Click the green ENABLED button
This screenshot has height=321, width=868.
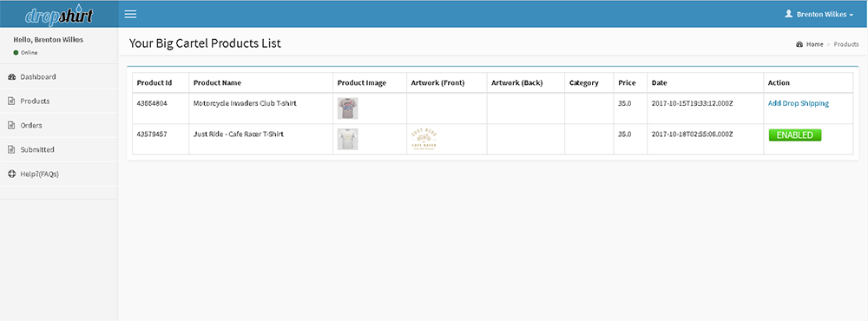(795, 135)
